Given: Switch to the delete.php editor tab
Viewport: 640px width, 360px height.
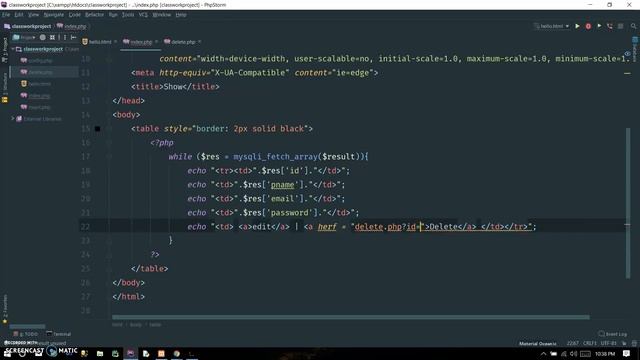Looking at the screenshot, I should pyautogui.click(x=182, y=42).
